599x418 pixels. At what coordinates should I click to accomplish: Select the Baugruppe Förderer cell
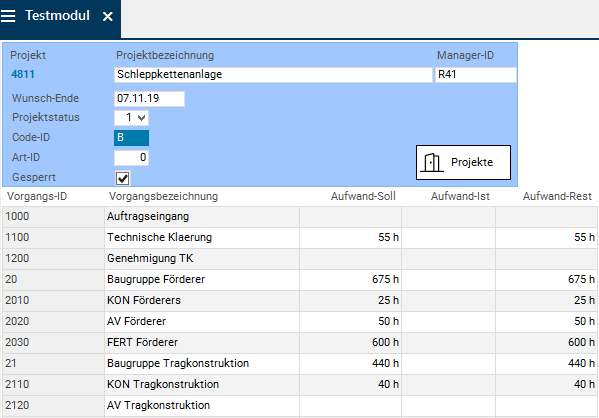click(202, 280)
